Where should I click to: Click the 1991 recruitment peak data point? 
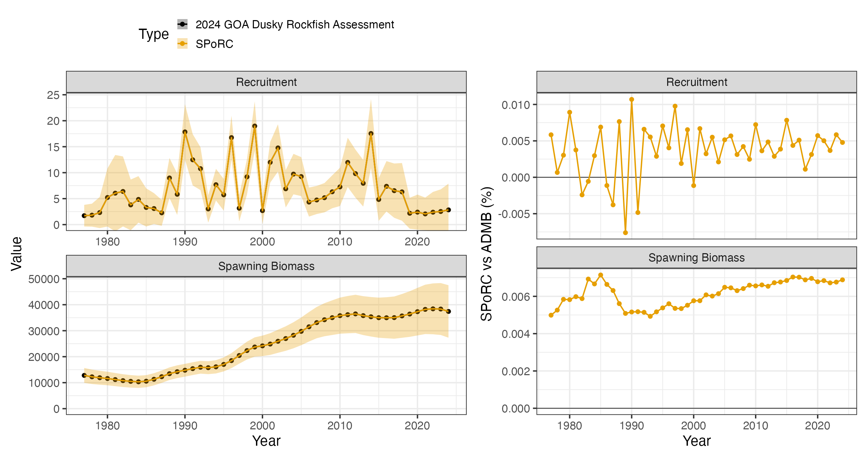point(185,132)
